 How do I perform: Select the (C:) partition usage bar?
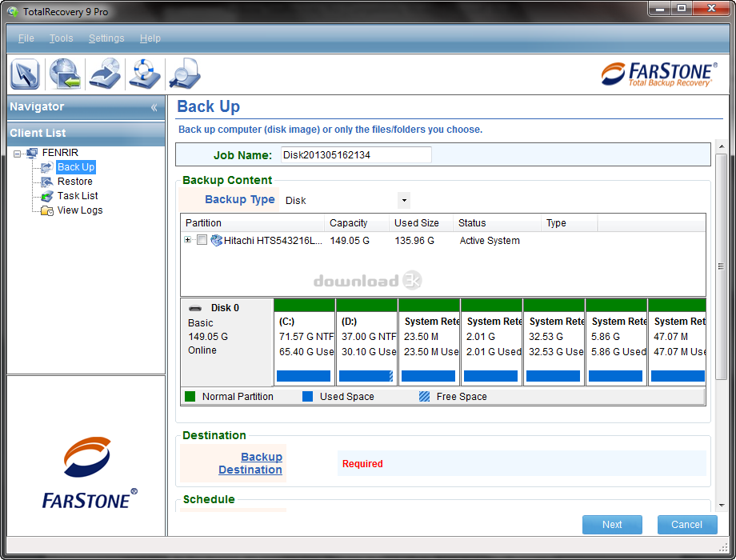(303, 376)
